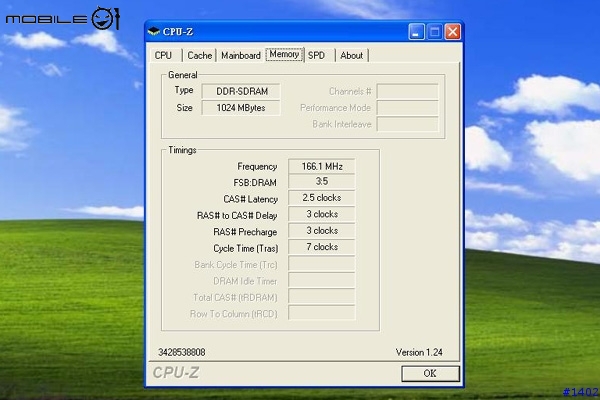
Task: Click the empty Bank Cycle Time field
Action: tap(322, 264)
